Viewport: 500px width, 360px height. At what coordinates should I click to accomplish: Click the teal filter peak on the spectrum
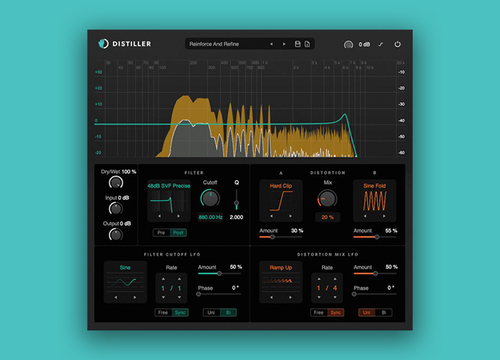[x=344, y=115]
